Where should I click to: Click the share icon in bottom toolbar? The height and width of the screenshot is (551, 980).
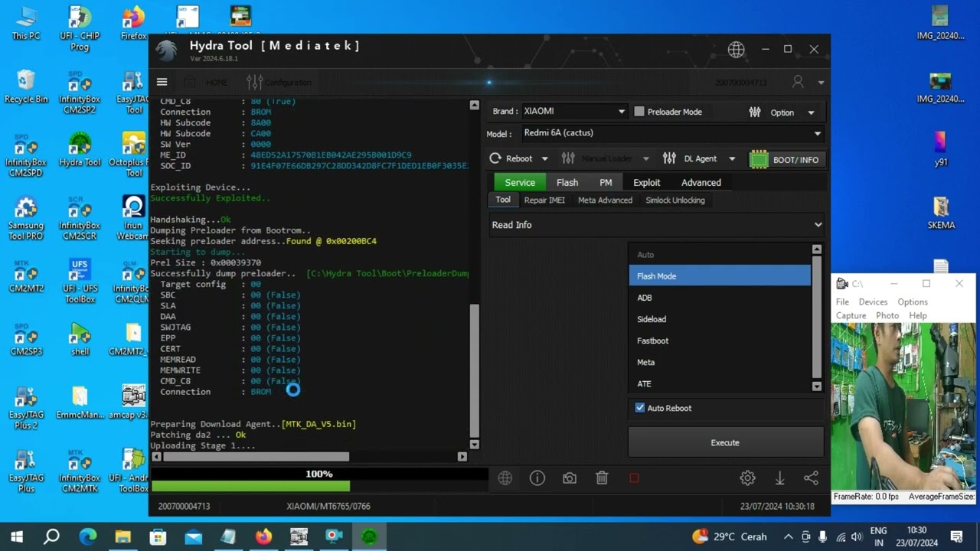(811, 478)
